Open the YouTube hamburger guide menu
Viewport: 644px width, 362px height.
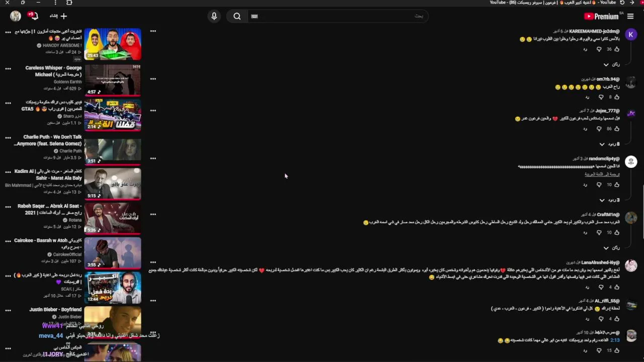pos(630,17)
